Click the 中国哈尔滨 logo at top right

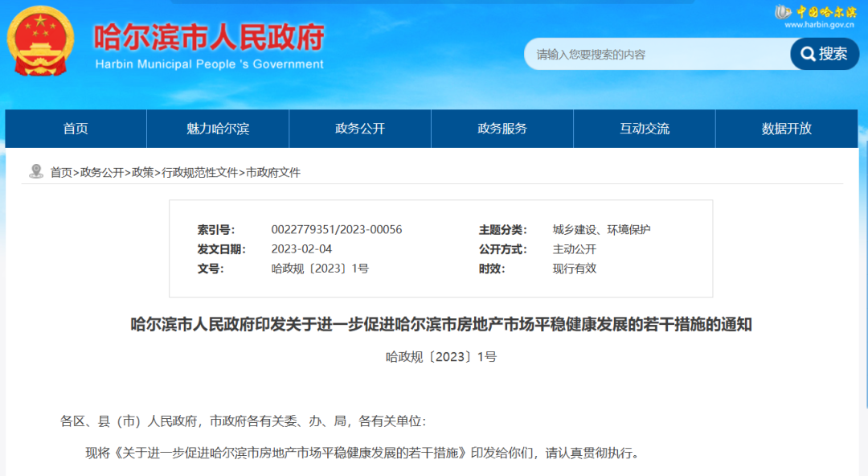pyautogui.click(x=815, y=11)
